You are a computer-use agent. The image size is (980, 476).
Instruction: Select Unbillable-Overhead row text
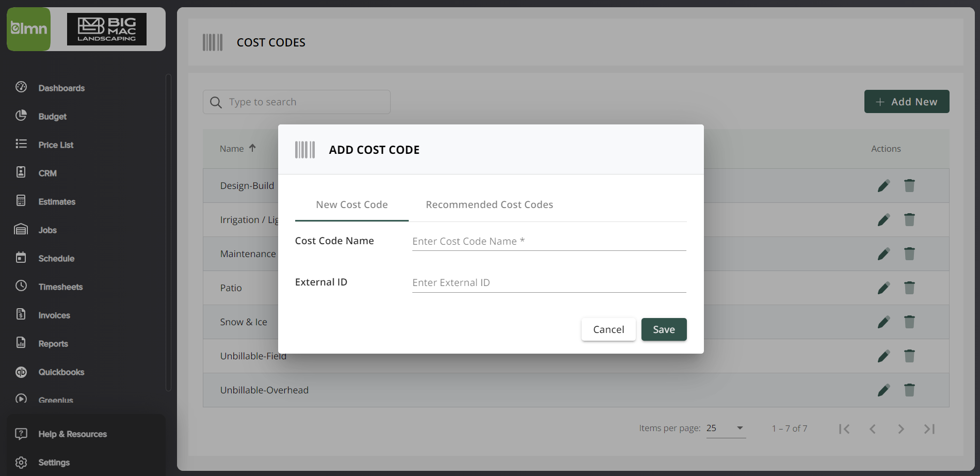pyautogui.click(x=264, y=390)
